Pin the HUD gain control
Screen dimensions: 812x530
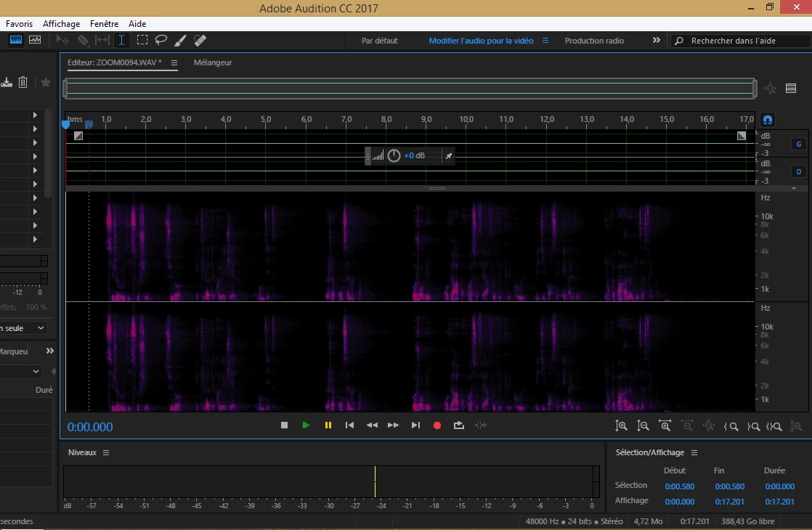tap(448, 156)
